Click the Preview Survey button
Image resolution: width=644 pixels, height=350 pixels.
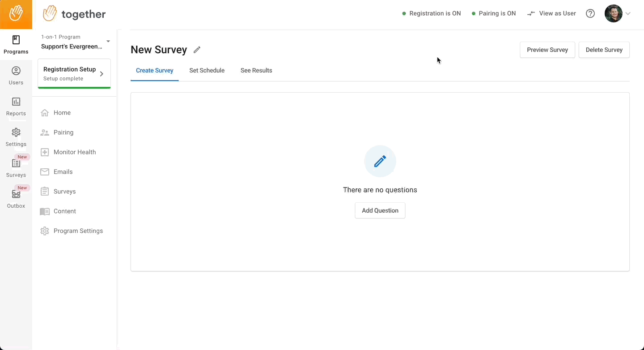click(547, 50)
